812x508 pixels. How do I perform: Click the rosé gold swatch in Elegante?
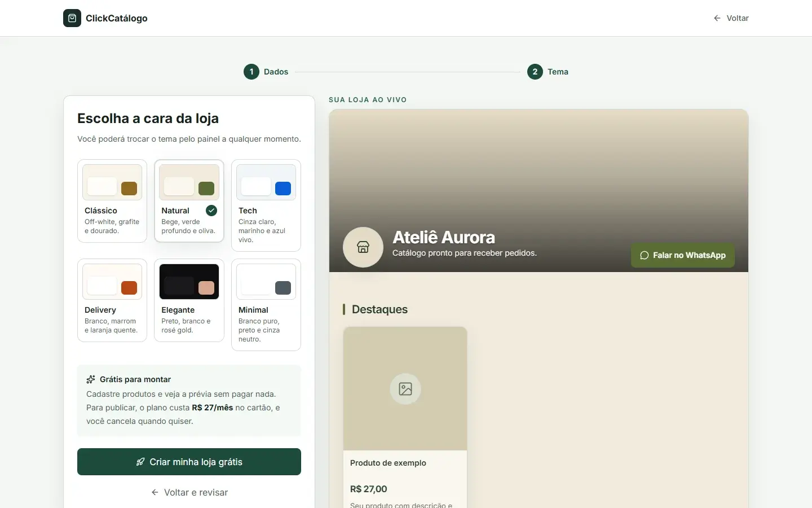click(206, 288)
